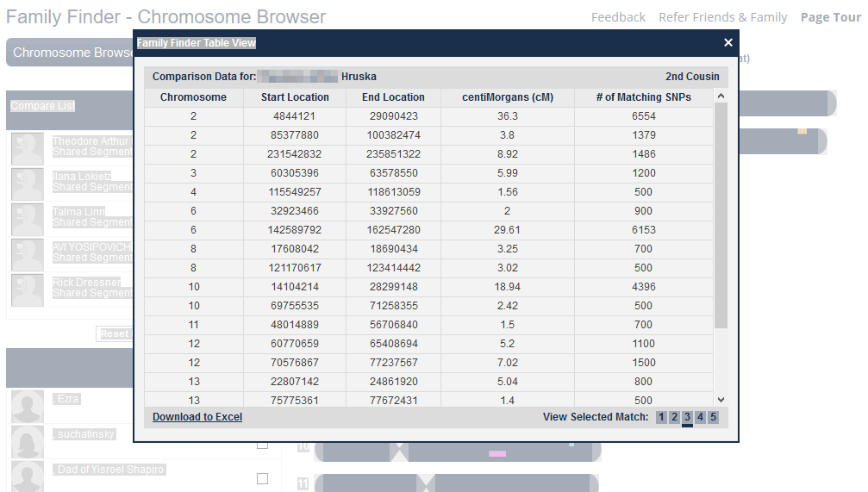Open the Feedback link
This screenshot has width=868, height=492.
[x=618, y=18]
